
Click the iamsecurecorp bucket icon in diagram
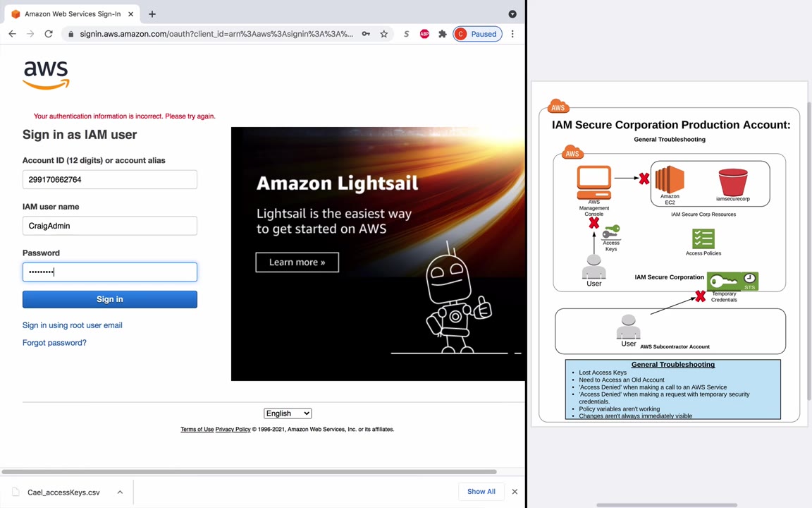coord(733,182)
